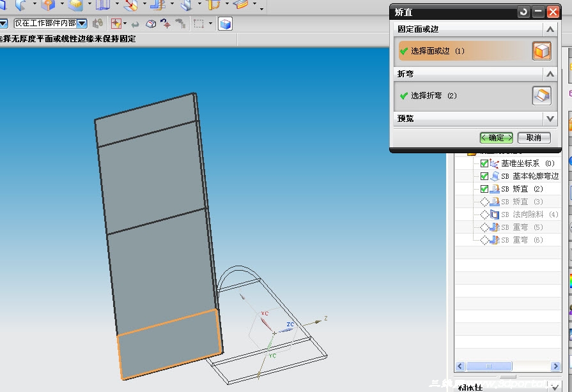Image resolution: width=572 pixels, height=392 pixels.
Task: Click the selection filter crosshair funnel icon
Action: pos(116,24)
